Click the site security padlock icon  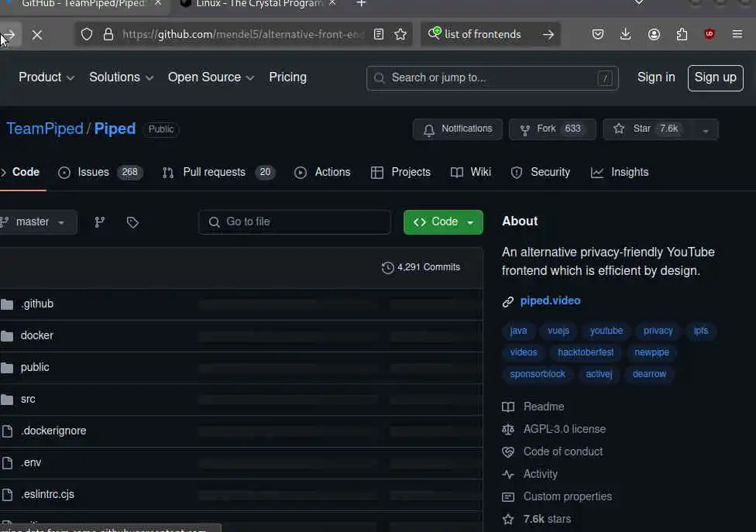point(108,34)
